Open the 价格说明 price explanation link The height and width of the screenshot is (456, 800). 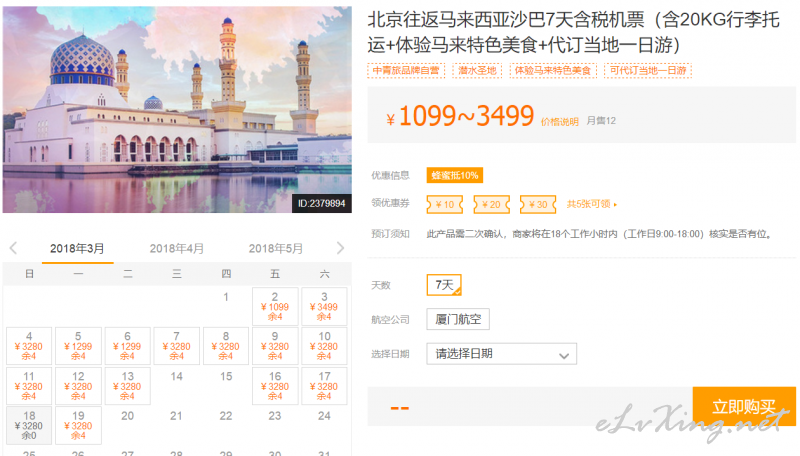tap(560, 121)
